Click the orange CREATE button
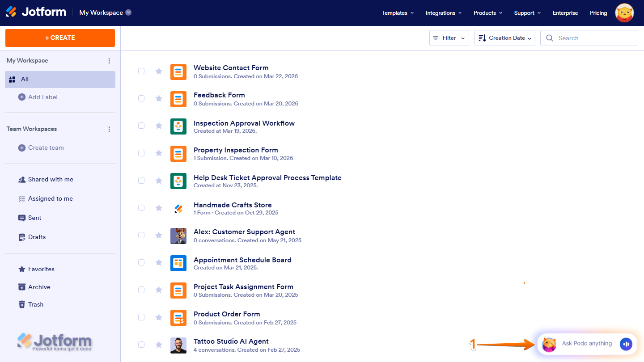Screen dimensions: 644x362 click(60, 38)
